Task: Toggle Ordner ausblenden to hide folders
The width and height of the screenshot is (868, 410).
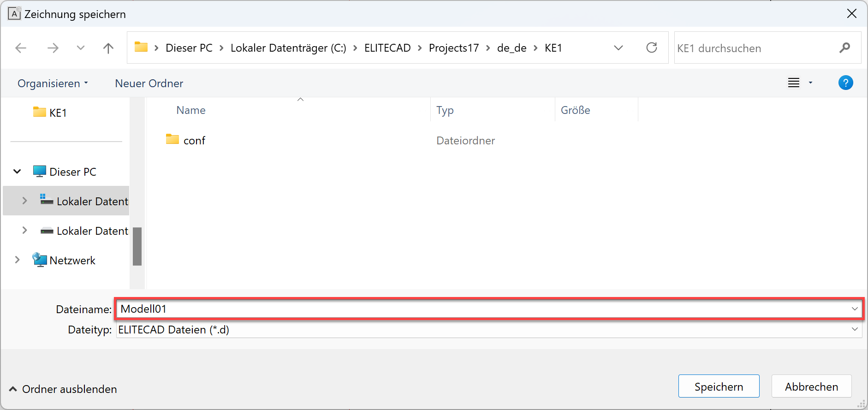Action: point(63,389)
